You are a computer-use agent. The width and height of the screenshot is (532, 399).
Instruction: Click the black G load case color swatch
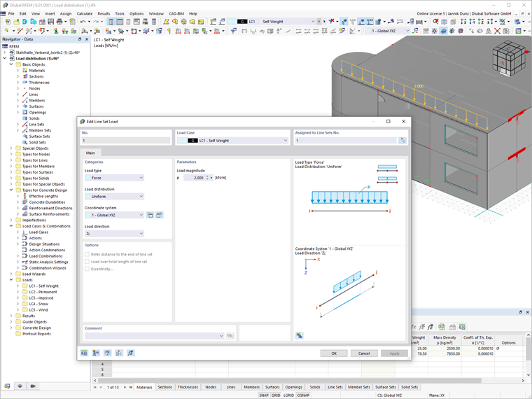pos(192,141)
